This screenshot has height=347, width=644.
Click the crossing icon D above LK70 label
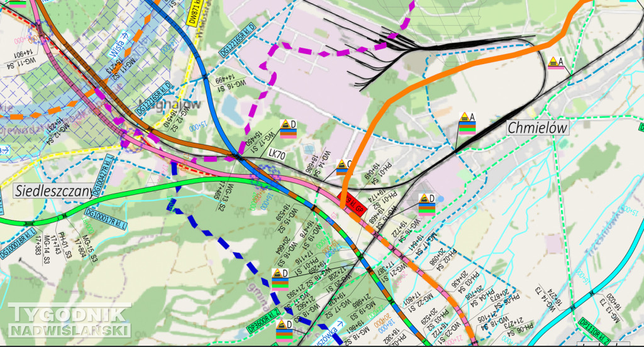(289, 128)
